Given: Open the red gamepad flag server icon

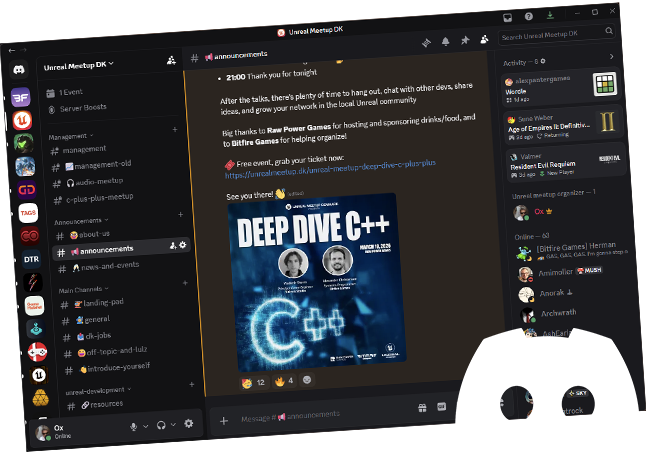Looking at the screenshot, I should pyautogui.click(x=37, y=351).
